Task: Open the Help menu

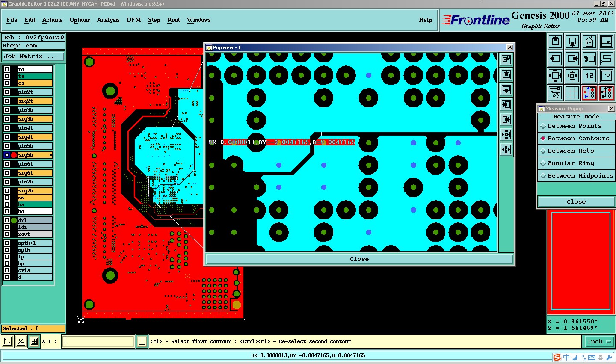Action: click(x=426, y=20)
